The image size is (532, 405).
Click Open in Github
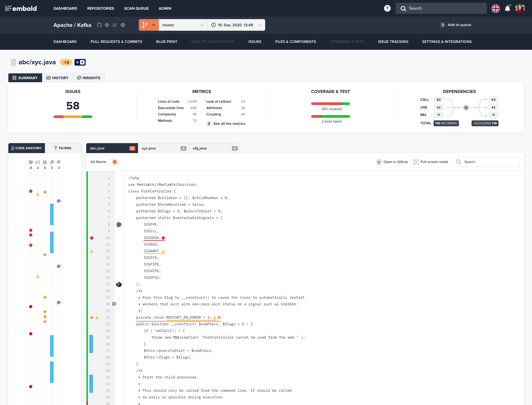pyautogui.click(x=392, y=162)
